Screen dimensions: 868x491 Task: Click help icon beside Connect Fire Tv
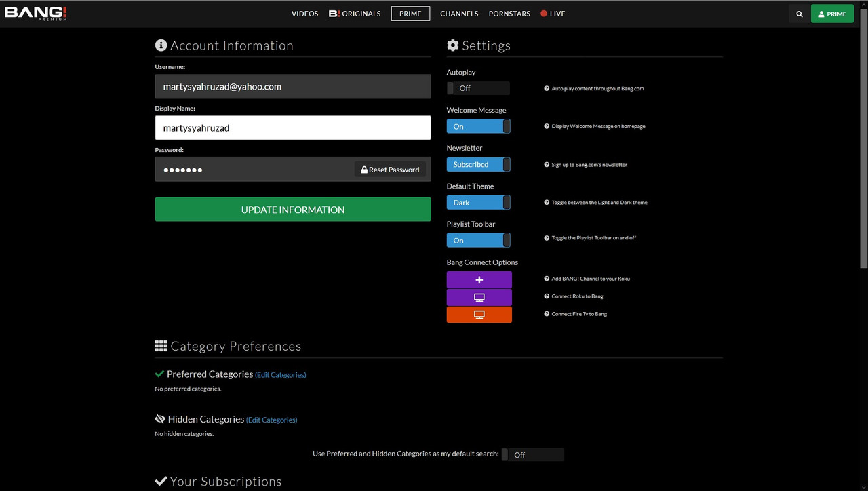coord(547,314)
